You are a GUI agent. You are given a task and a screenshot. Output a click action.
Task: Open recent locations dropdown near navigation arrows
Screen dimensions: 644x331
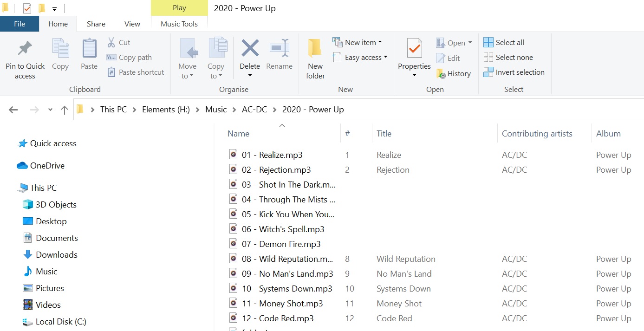(50, 110)
